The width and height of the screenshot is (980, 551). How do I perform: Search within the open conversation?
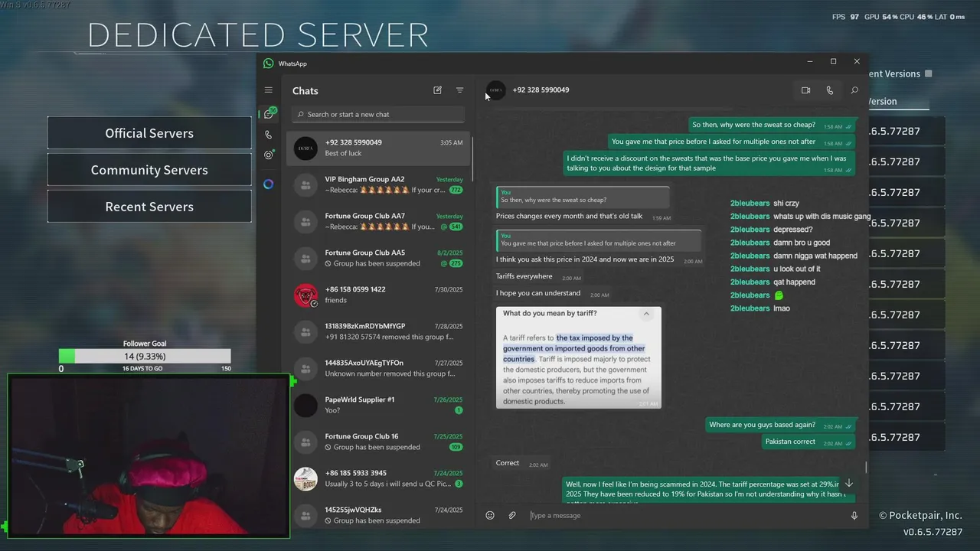[854, 90]
